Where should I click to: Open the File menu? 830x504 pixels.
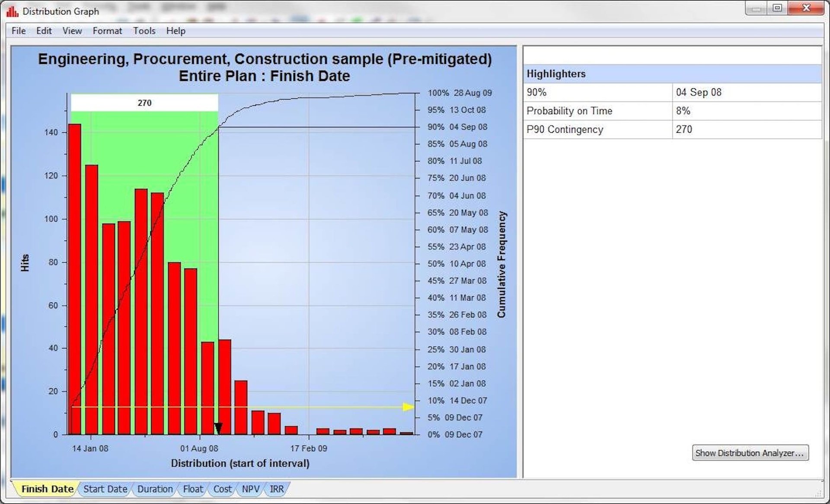point(18,30)
